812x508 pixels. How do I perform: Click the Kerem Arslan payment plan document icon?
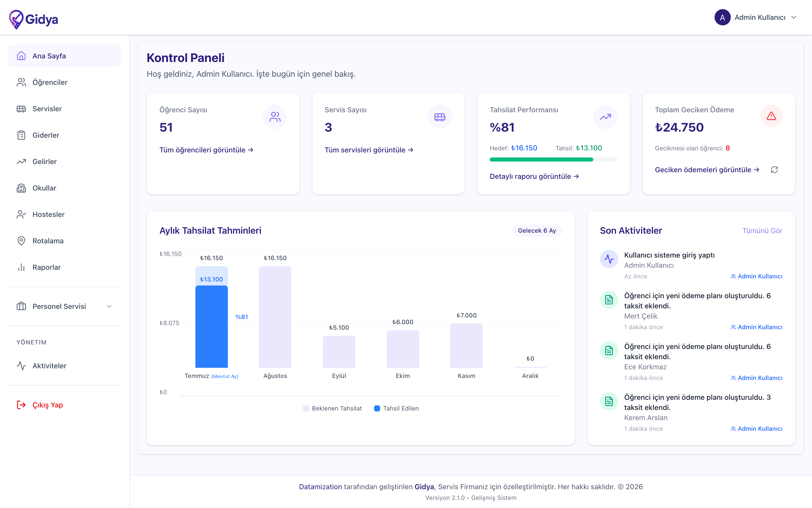pos(609,401)
